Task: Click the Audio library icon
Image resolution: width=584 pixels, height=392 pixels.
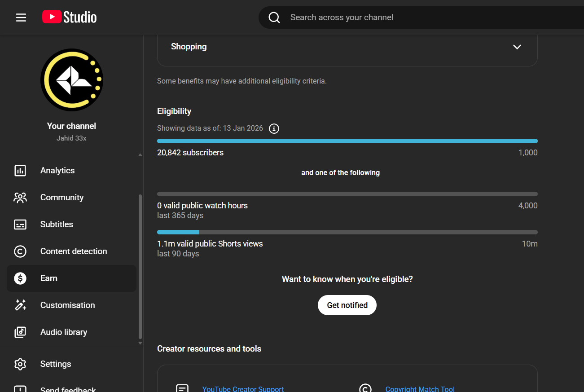Action: click(x=20, y=332)
